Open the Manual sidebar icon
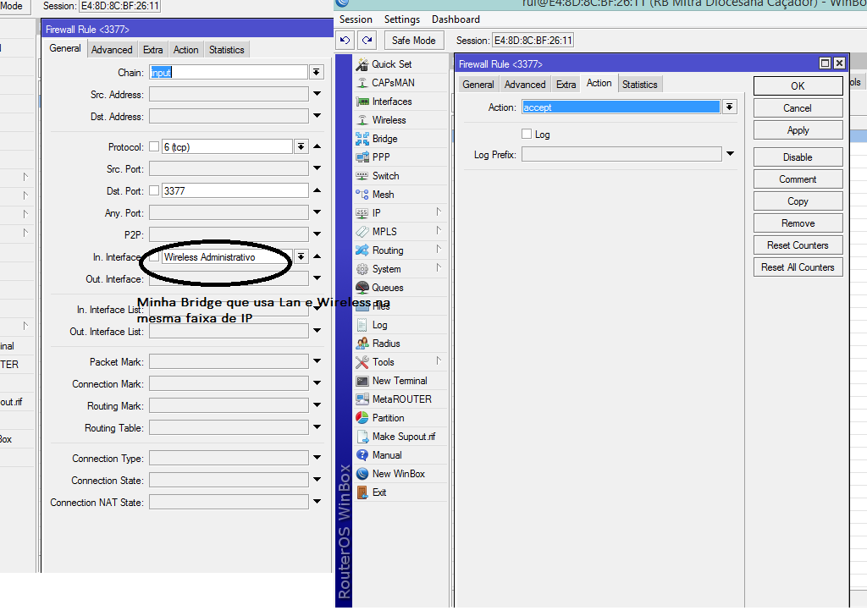Screen dimensions: 867x616 362,455
